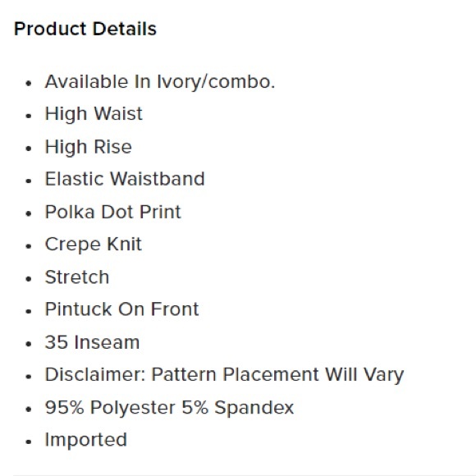
Task: Click the Imported list item
Action: [86, 440]
